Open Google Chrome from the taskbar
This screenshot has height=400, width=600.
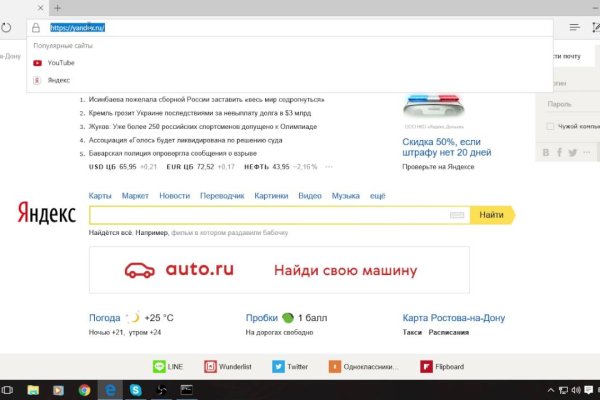pyautogui.click(x=84, y=390)
